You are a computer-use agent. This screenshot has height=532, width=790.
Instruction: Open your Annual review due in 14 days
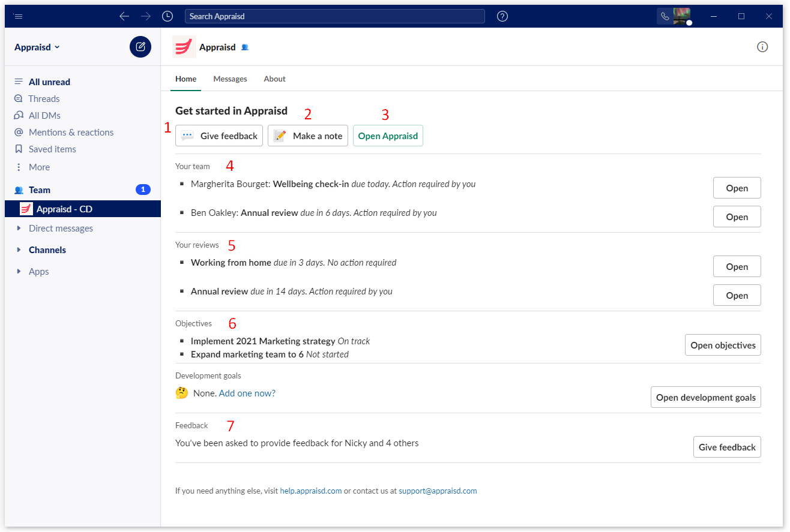pyautogui.click(x=737, y=295)
